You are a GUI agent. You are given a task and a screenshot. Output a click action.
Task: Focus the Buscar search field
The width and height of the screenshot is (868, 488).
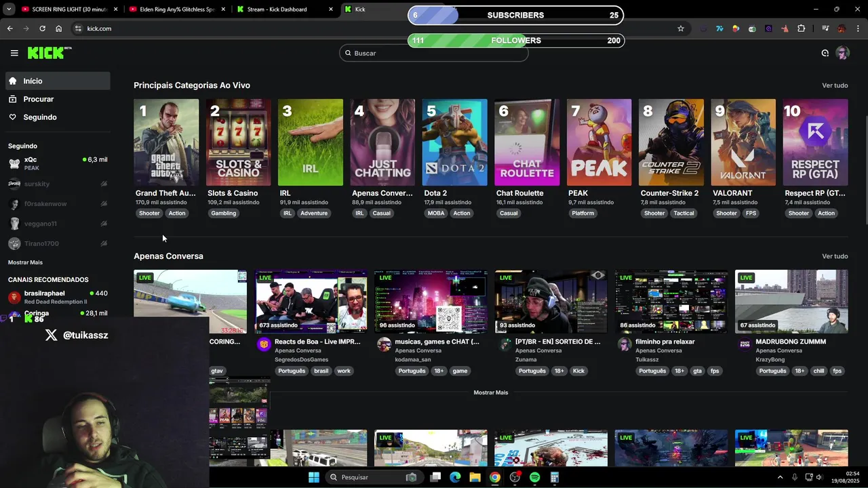(x=434, y=53)
